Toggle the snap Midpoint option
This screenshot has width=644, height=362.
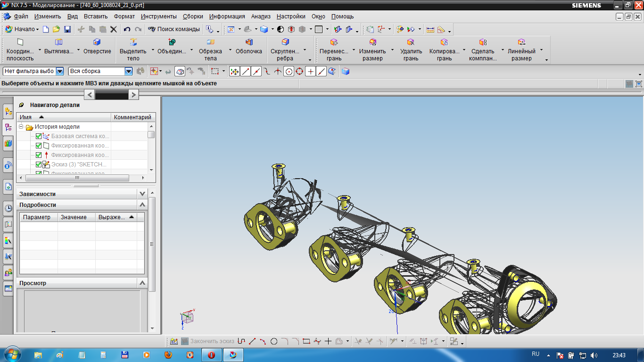[256, 71]
